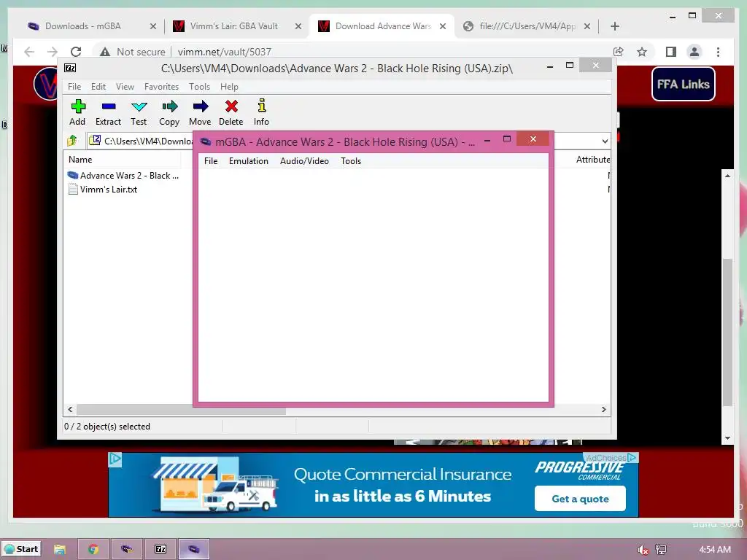View the Not secure site warning
Viewport: 747px width, 560px height.
pyautogui.click(x=133, y=52)
